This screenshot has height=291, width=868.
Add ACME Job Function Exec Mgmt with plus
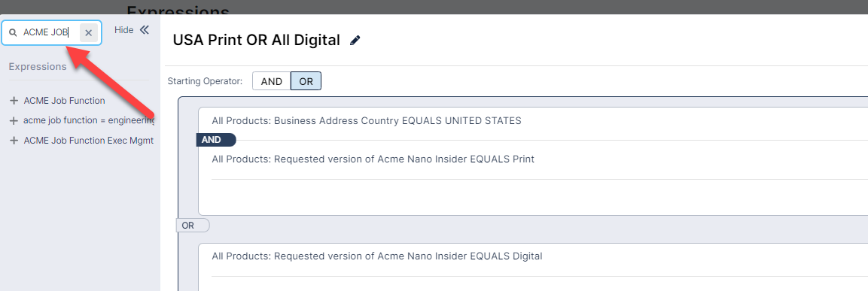click(14, 141)
